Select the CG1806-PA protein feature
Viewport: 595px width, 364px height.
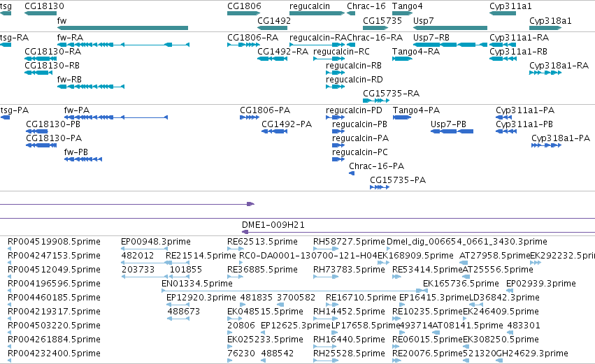point(250,117)
